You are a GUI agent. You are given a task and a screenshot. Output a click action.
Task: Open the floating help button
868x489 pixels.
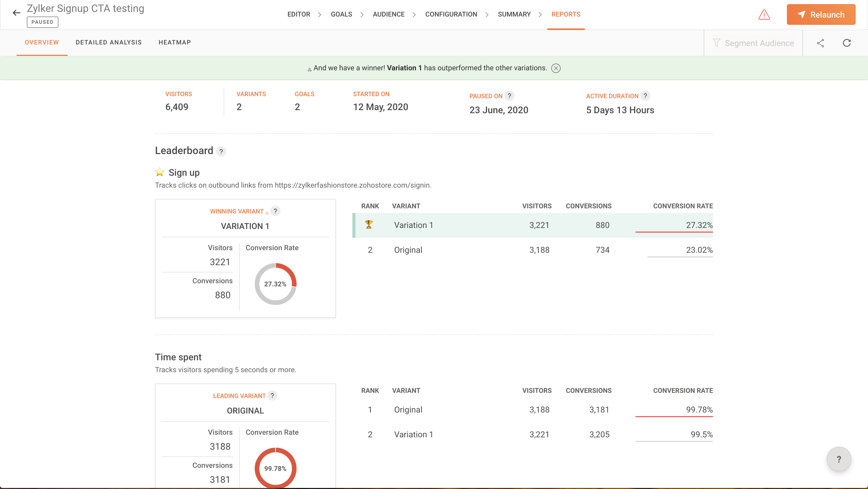click(x=838, y=459)
